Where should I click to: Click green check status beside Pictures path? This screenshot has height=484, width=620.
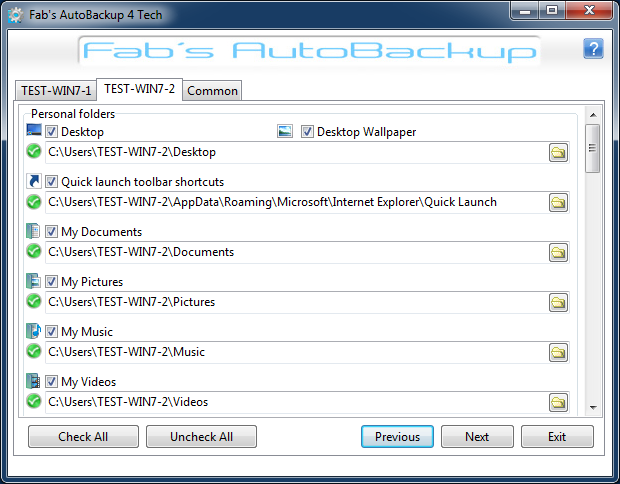tap(34, 301)
